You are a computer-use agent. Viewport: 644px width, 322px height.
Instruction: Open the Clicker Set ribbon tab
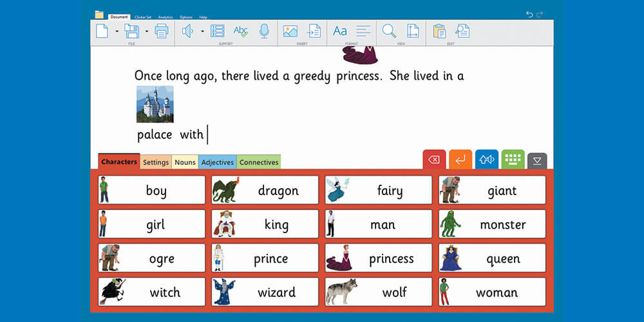(144, 17)
